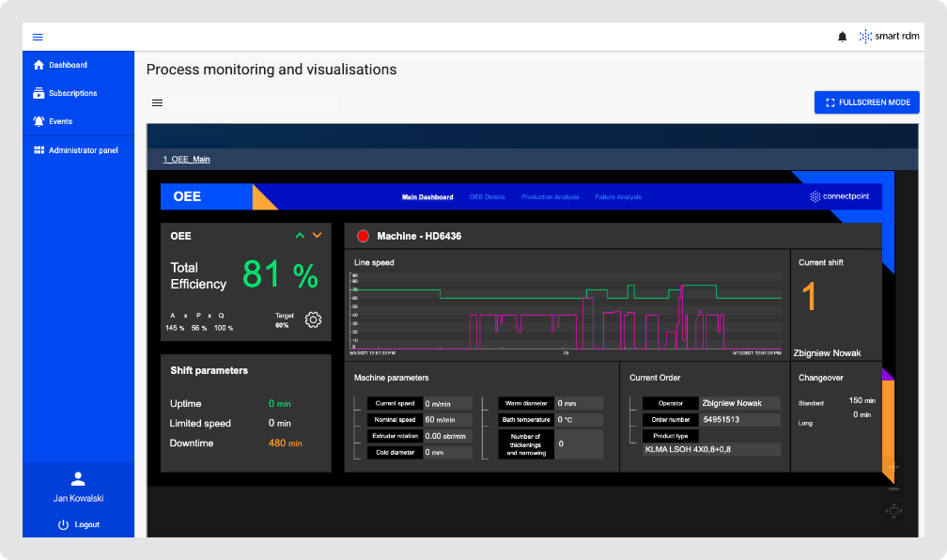Click the Logout power icon
This screenshot has width=947, height=560.
click(63, 524)
